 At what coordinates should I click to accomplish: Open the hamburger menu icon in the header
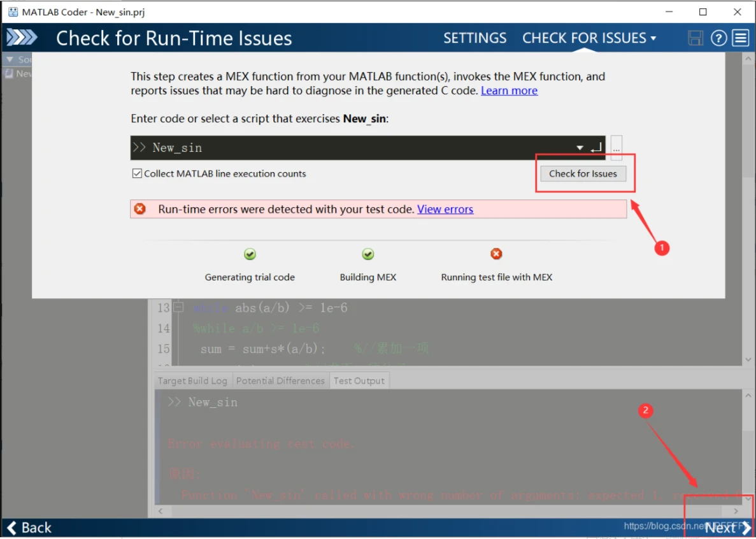point(741,38)
